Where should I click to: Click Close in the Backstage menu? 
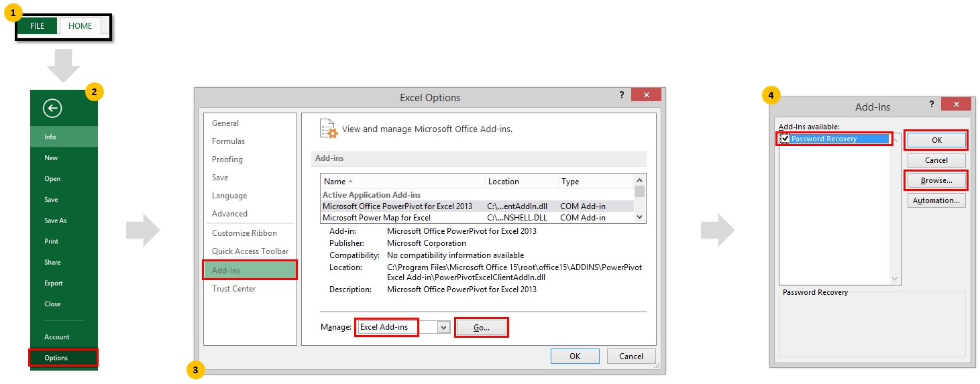tap(64, 304)
